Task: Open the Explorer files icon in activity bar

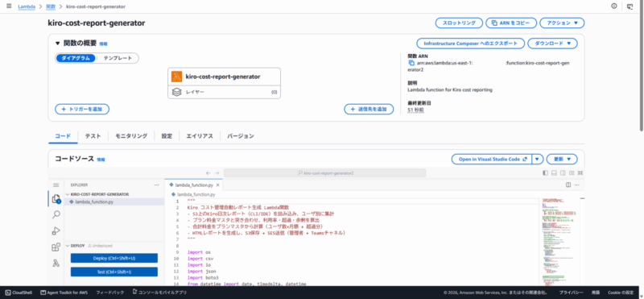Action: tap(56, 200)
